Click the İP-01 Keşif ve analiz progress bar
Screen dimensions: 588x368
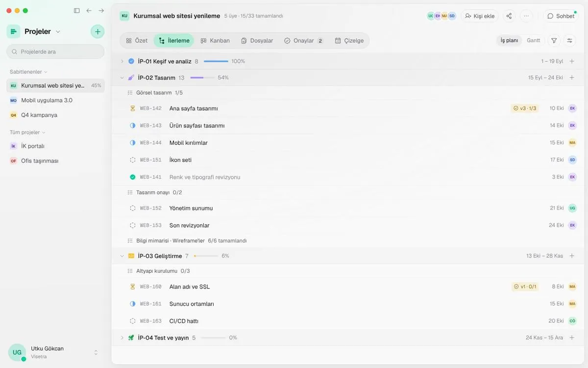(x=216, y=61)
